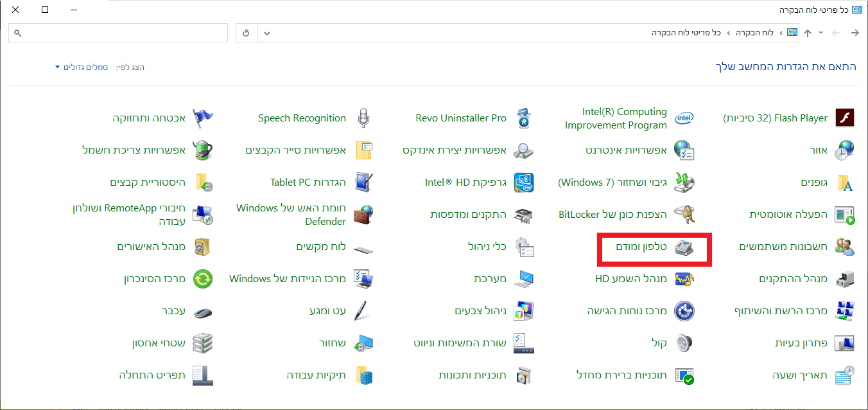Click the חשבונות משתמשים users icon

point(844,247)
